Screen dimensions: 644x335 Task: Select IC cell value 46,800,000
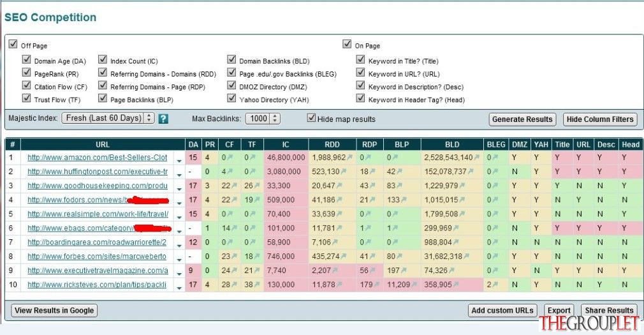(286, 158)
